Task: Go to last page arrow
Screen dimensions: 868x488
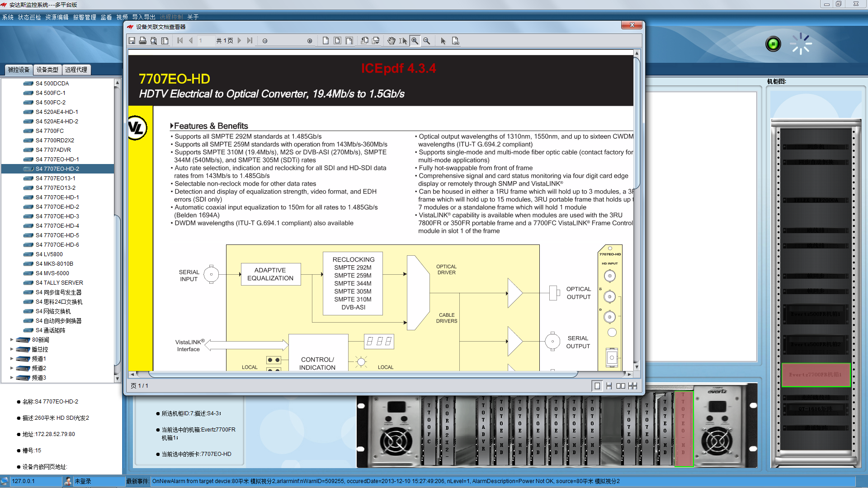Action: click(x=250, y=41)
